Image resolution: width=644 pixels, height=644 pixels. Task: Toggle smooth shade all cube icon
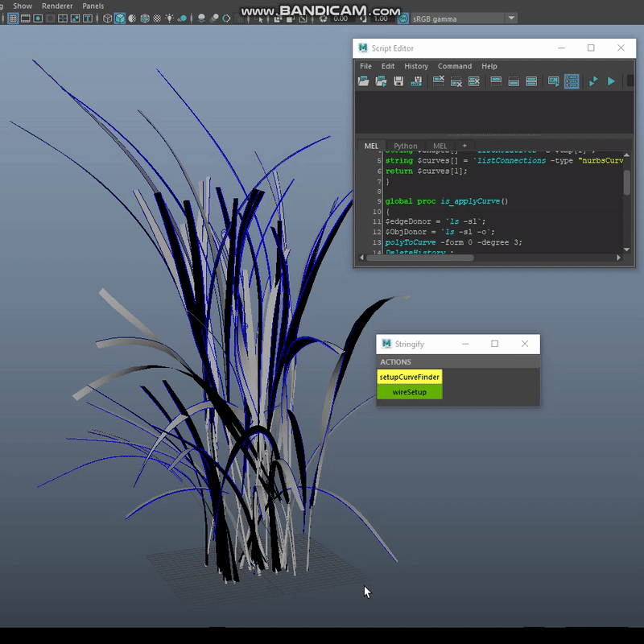(x=119, y=19)
